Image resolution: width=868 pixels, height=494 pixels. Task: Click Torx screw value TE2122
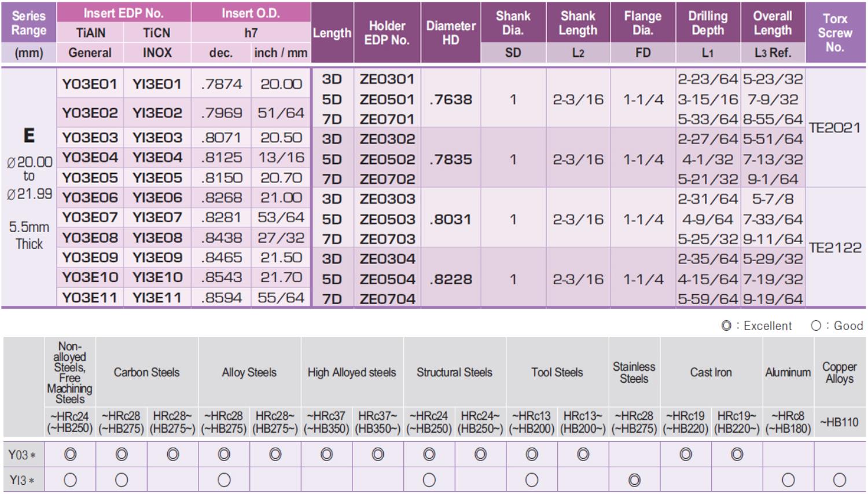pos(835,248)
